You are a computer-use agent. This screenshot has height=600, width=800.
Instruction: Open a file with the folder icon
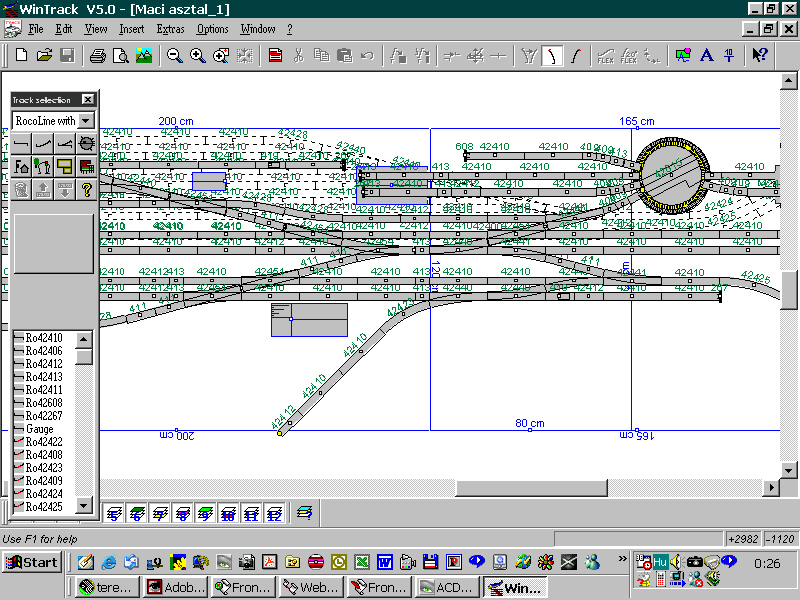coord(44,55)
